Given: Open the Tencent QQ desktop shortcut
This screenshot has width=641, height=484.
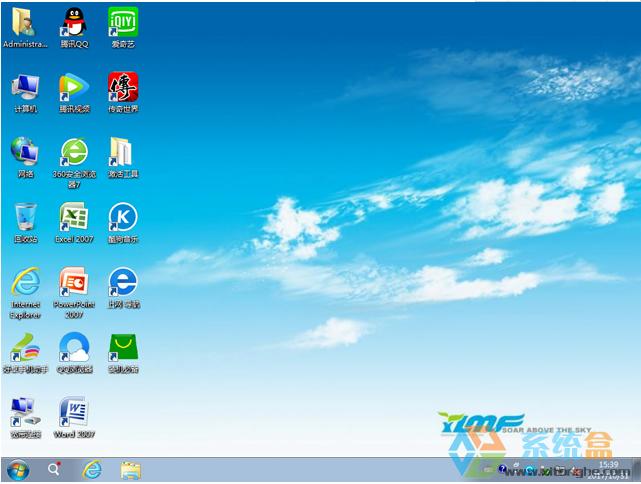Looking at the screenshot, I should point(73,22).
